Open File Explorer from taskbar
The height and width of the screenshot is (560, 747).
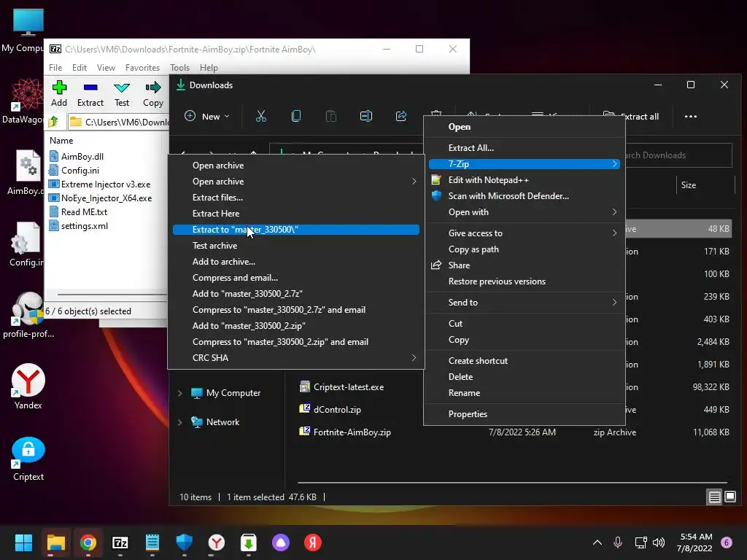(x=55, y=542)
